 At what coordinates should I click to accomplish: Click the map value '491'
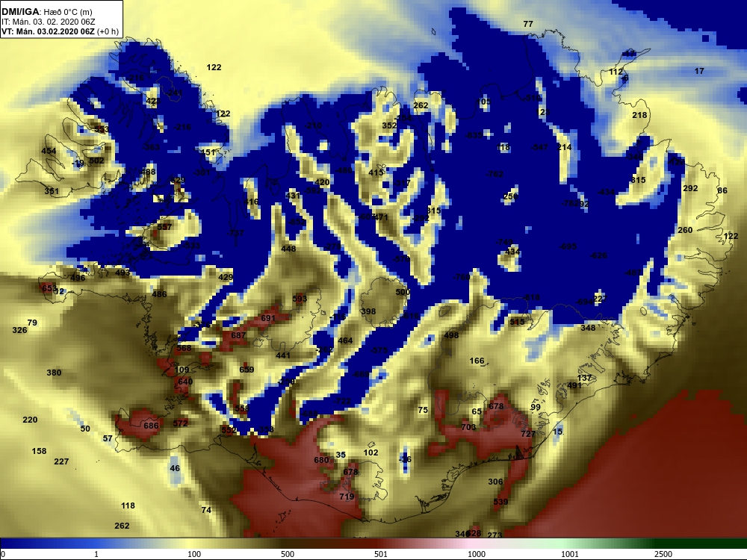pyautogui.click(x=574, y=385)
